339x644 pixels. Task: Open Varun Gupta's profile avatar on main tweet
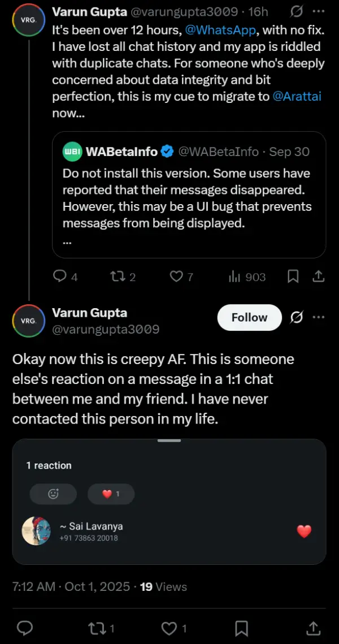(28, 321)
